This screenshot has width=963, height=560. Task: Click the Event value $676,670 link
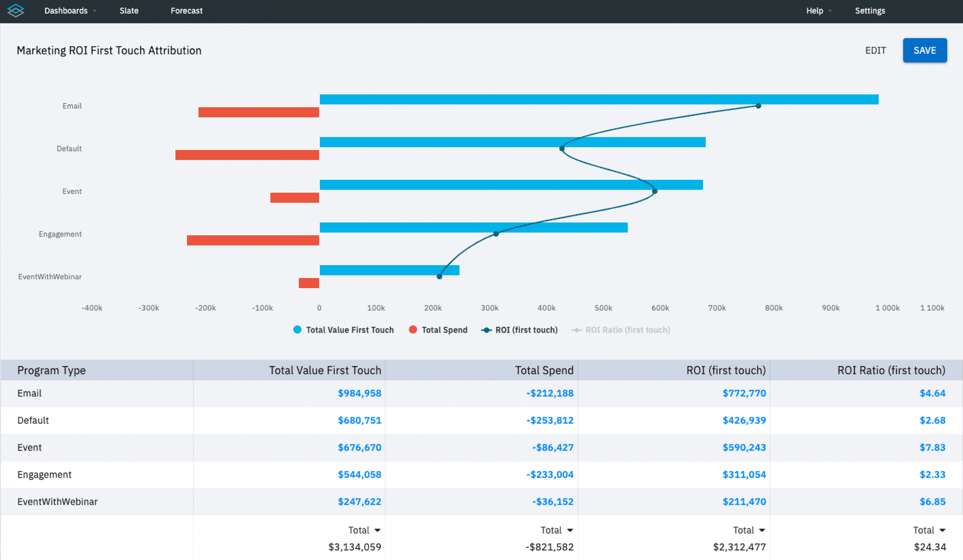[x=360, y=447]
